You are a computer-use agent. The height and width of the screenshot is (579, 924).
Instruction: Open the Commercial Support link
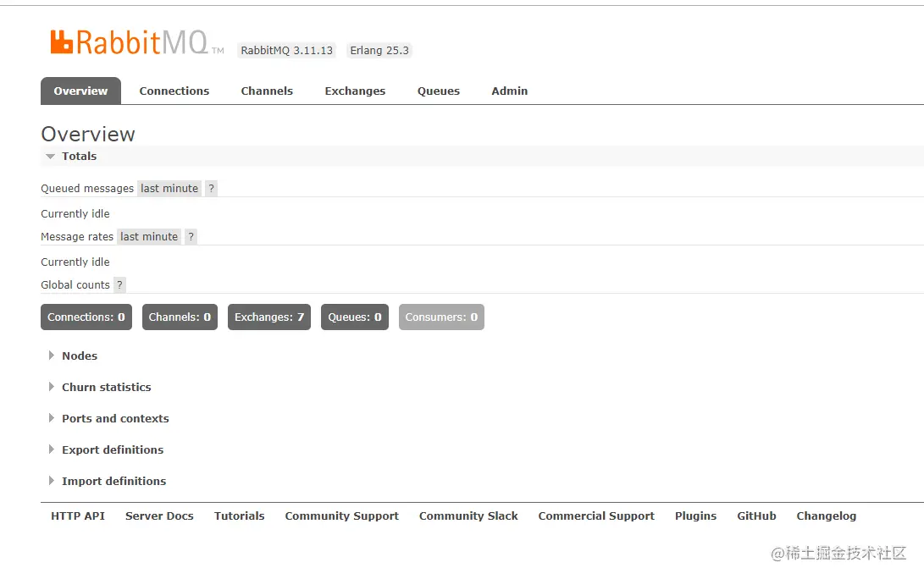pyautogui.click(x=596, y=516)
